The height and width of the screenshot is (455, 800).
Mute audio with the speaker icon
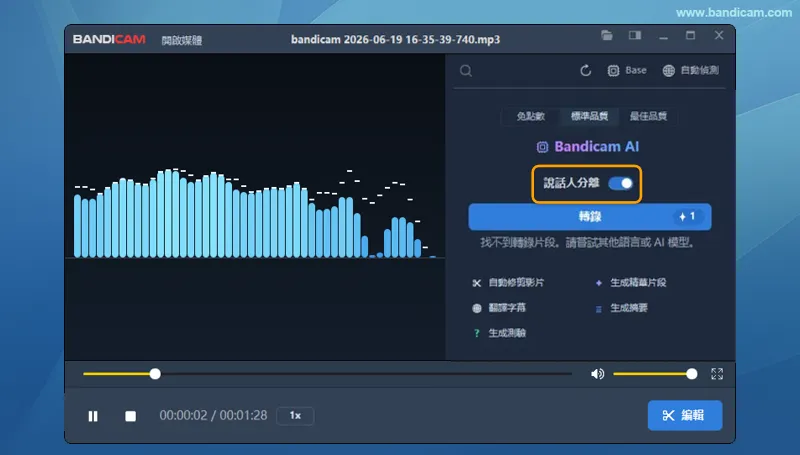[x=597, y=374]
